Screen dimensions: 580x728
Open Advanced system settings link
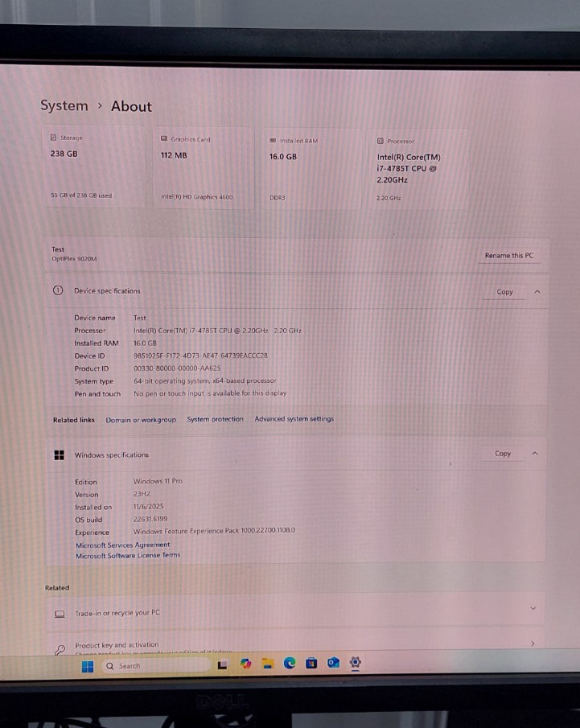point(294,419)
